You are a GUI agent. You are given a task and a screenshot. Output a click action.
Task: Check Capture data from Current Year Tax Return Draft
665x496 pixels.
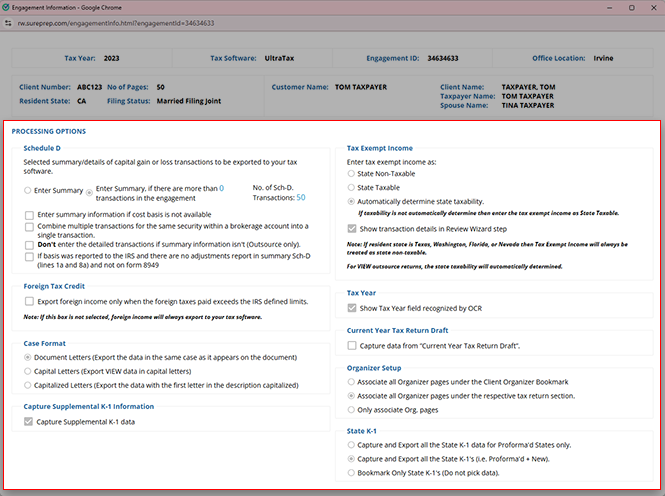[352, 346]
